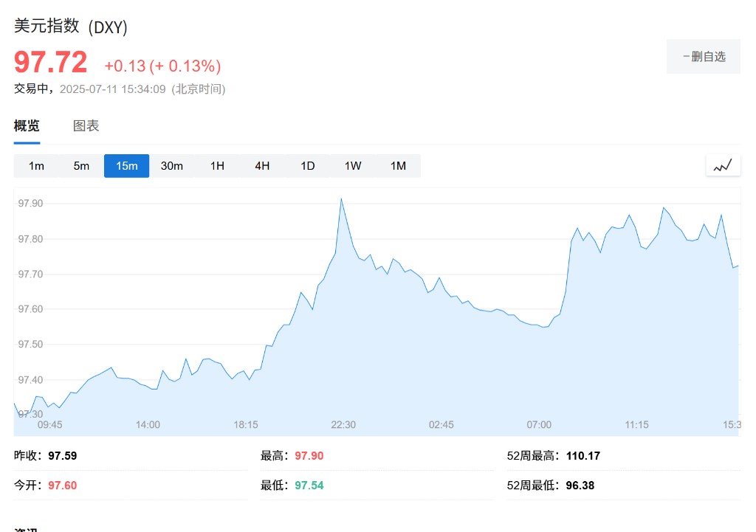Click the 最高 value 97.90

point(309,456)
